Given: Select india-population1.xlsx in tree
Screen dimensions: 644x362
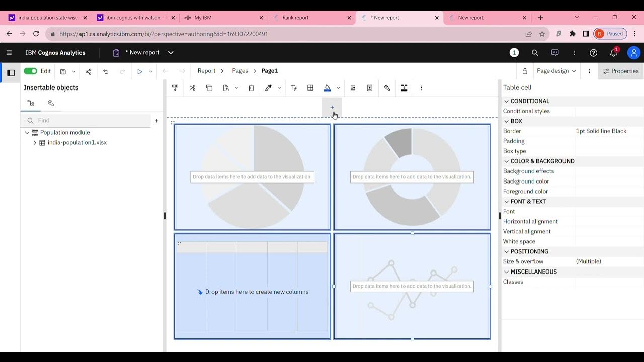Looking at the screenshot, I should 77,142.
